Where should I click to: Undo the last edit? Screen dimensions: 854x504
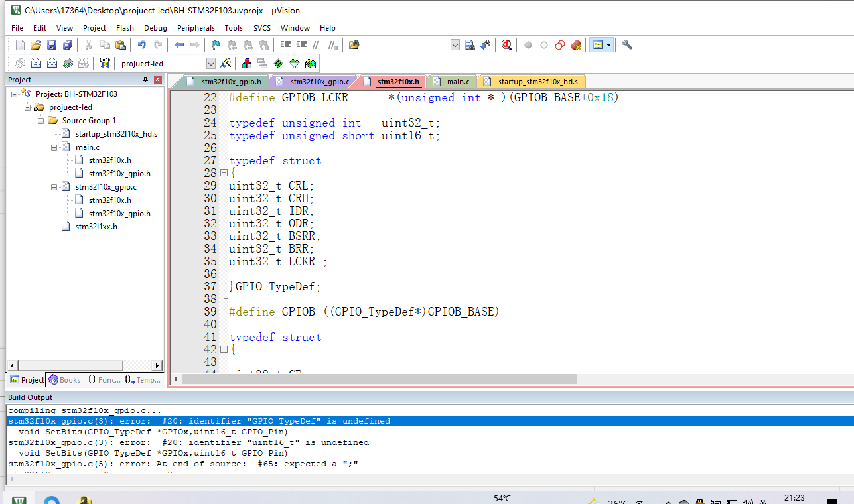click(x=142, y=45)
